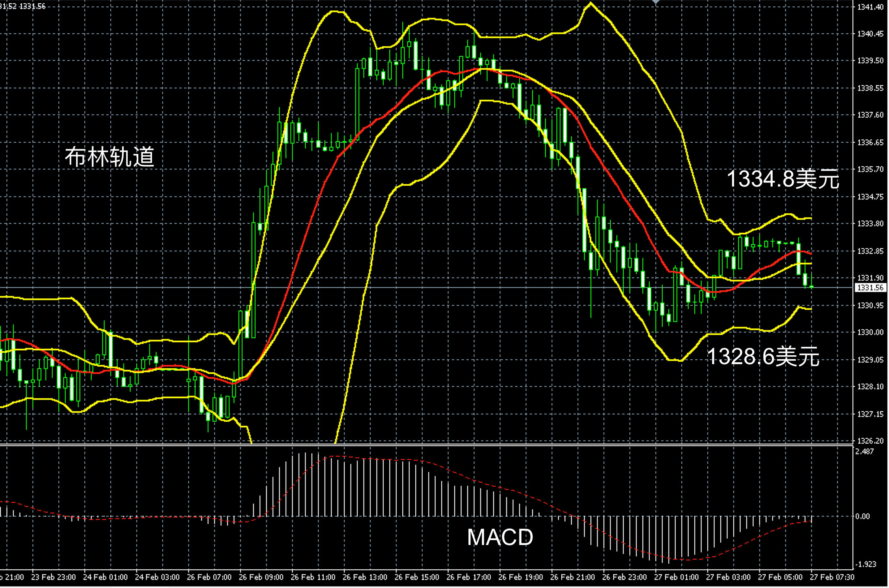Click 1336.65 on the price scale

[870, 142]
